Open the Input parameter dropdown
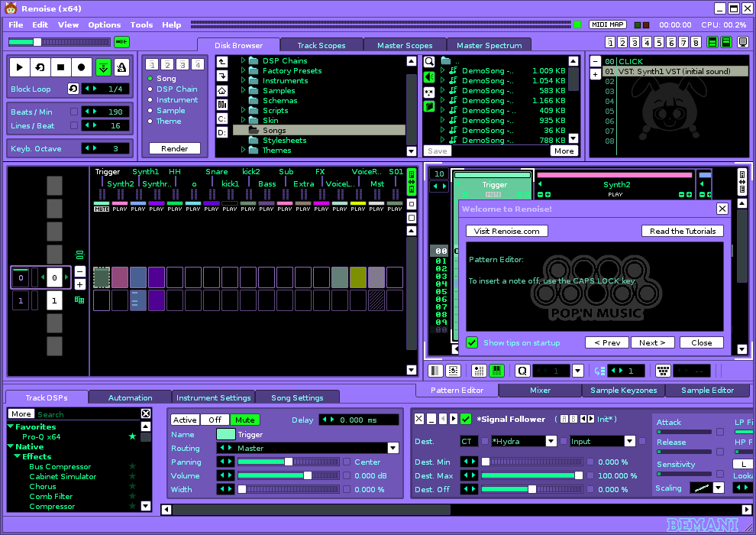Screen dimensions: 756x535 click(x=630, y=441)
